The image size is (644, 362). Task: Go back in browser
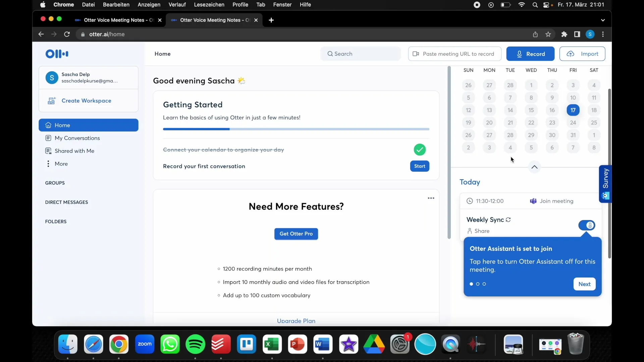[41, 34]
